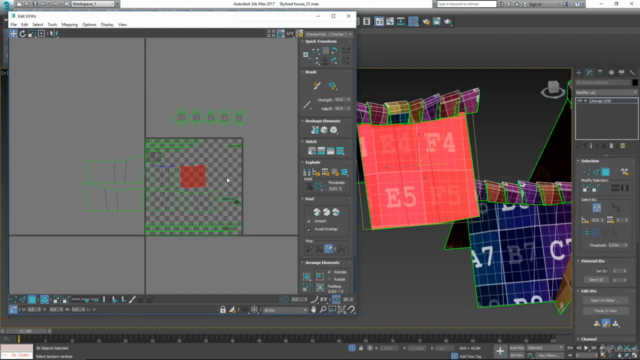
Task: Open the Workspace selector dropdown
Action: (x=93, y=4)
